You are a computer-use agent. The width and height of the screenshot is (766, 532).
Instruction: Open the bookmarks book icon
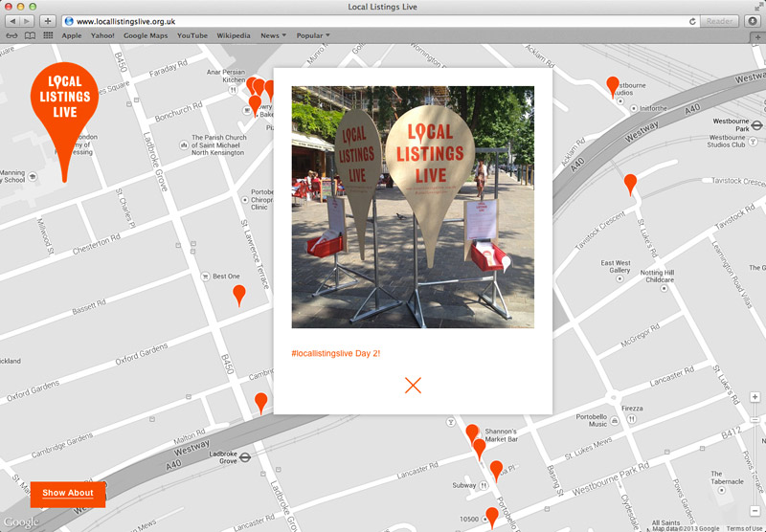(x=31, y=35)
